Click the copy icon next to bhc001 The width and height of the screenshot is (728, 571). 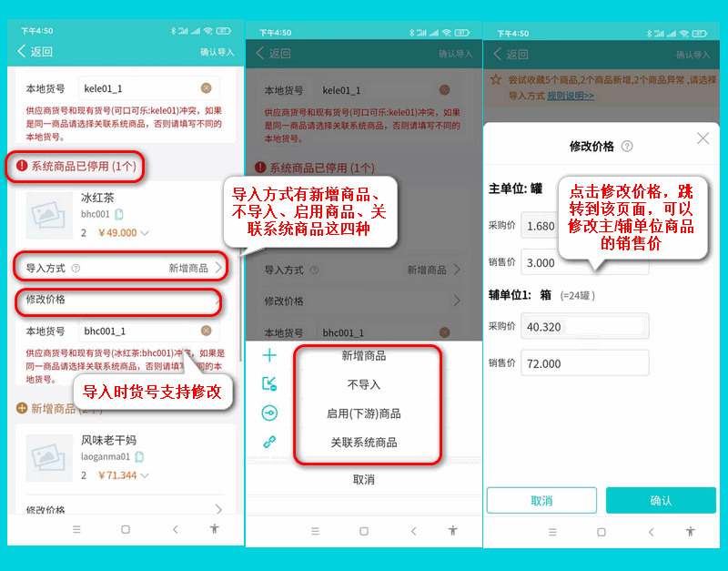pyautogui.click(x=119, y=215)
